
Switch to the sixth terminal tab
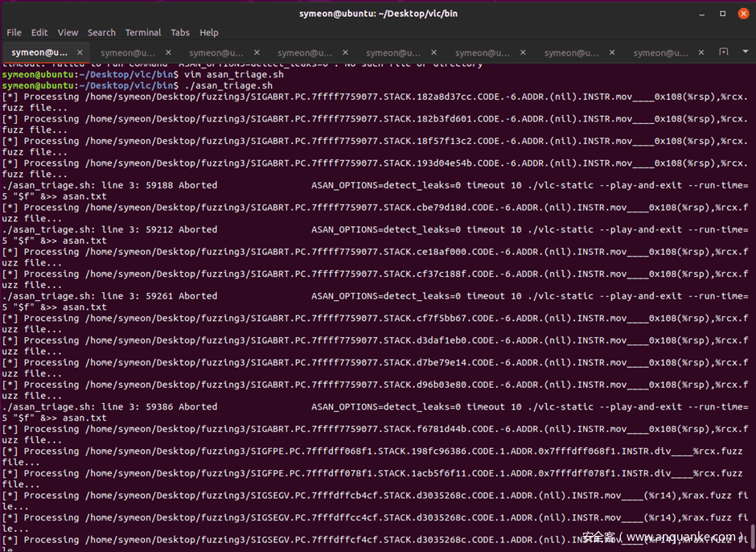point(483,53)
